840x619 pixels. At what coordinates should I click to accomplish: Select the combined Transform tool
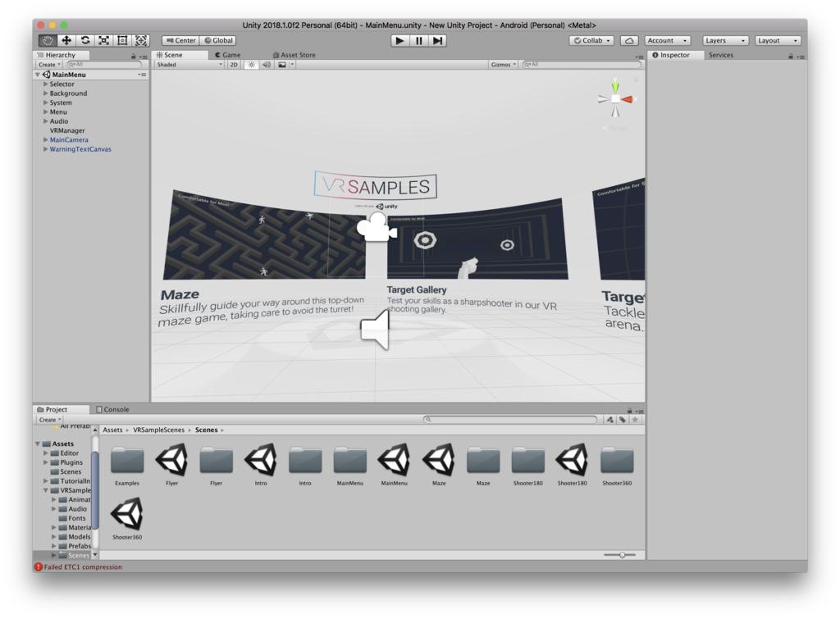tap(141, 40)
